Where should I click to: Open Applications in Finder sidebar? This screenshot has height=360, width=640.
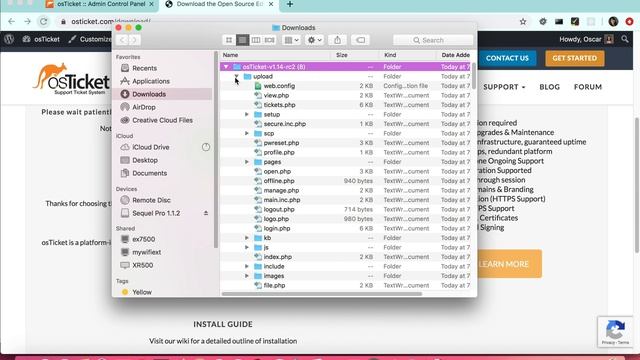[145, 81]
